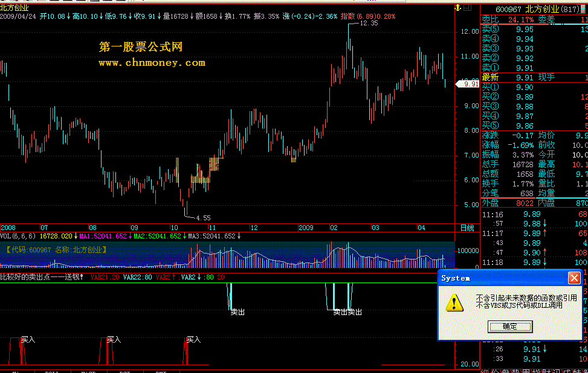The image size is (588, 373).
Task: Click the 委比 24.17% value
Action: [x=521, y=19]
